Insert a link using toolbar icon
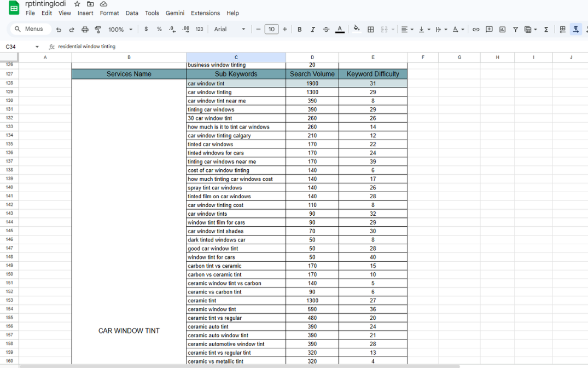Image resolution: width=588 pixels, height=368 pixels. [476, 30]
